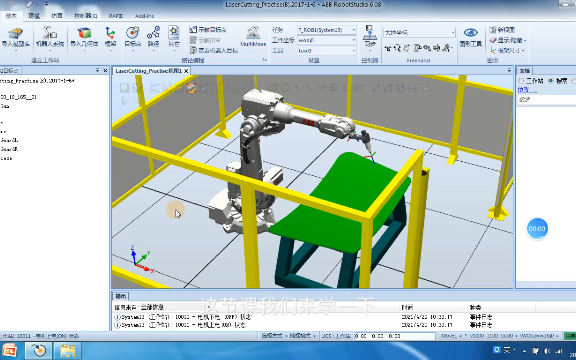Open the tool0 tool dropdown
The width and height of the screenshot is (576, 360).
[x=326, y=51]
